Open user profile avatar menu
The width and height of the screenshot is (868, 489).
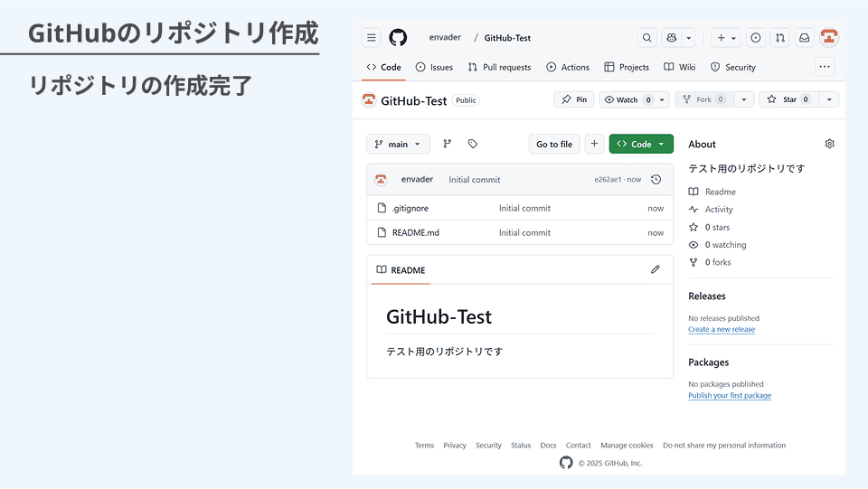829,37
